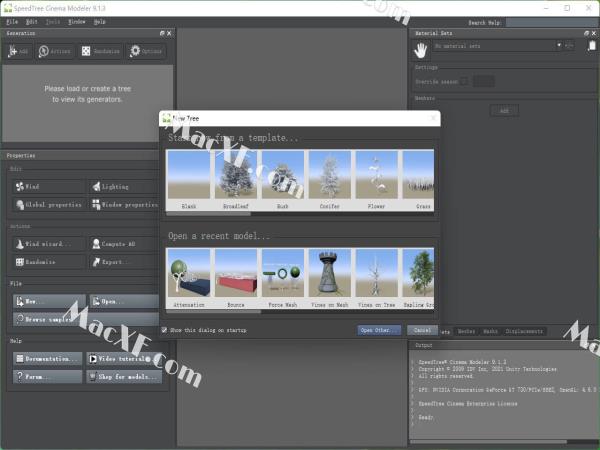
Task: Undock the Generation panel
Action: pos(162,33)
